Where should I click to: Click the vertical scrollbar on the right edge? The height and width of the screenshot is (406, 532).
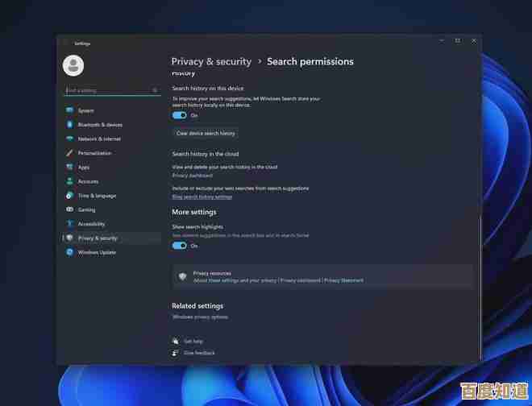click(x=480, y=289)
